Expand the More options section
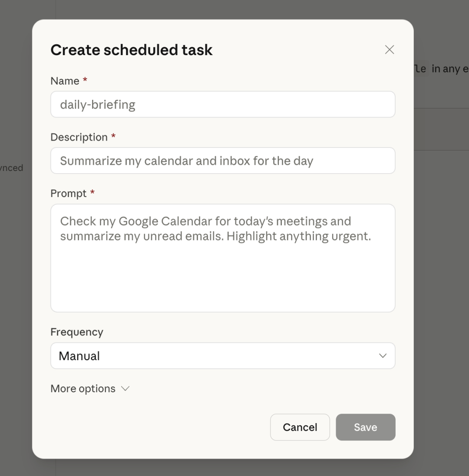This screenshot has width=469, height=476. pyautogui.click(x=83, y=388)
